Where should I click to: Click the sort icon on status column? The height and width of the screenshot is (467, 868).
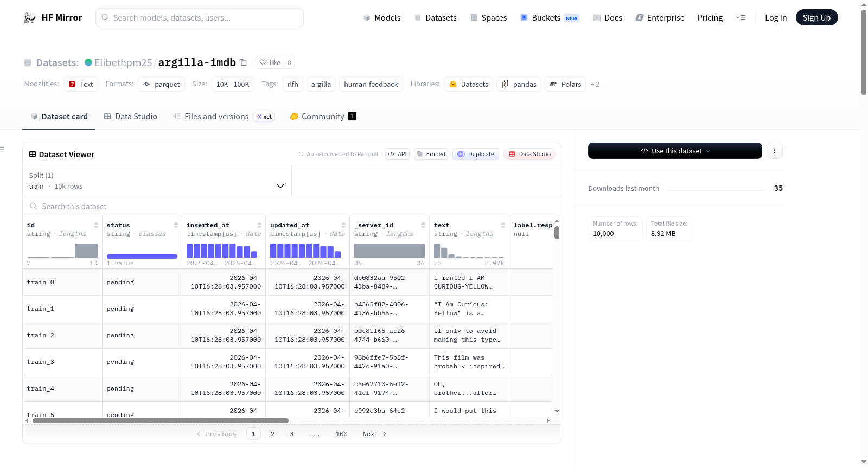click(x=176, y=225)
